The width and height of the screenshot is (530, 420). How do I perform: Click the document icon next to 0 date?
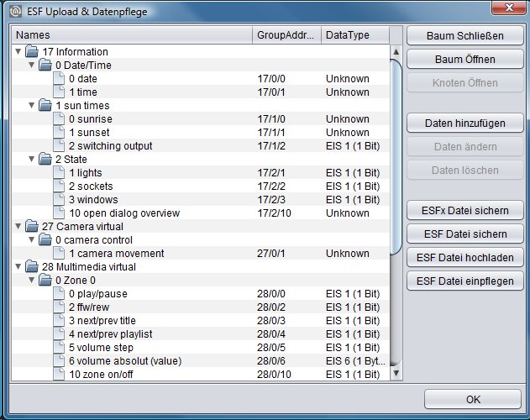pyautogui.click(x=59, y=78)
